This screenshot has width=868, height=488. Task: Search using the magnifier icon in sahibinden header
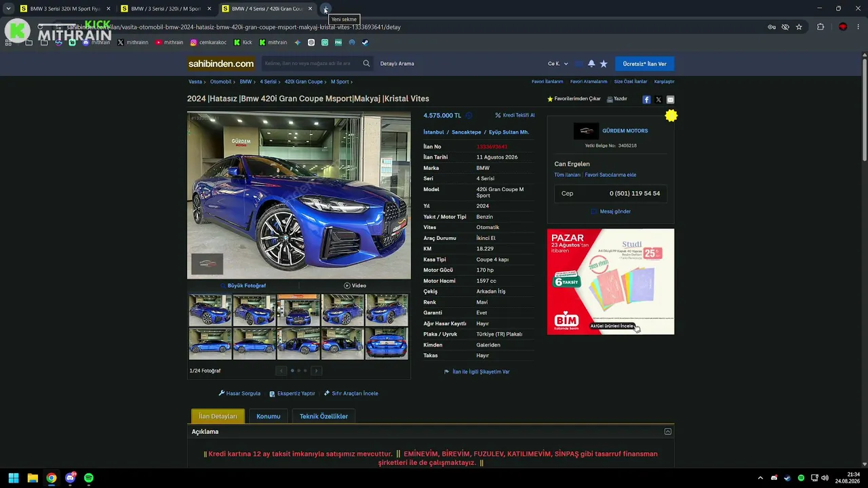pos(366,64)
